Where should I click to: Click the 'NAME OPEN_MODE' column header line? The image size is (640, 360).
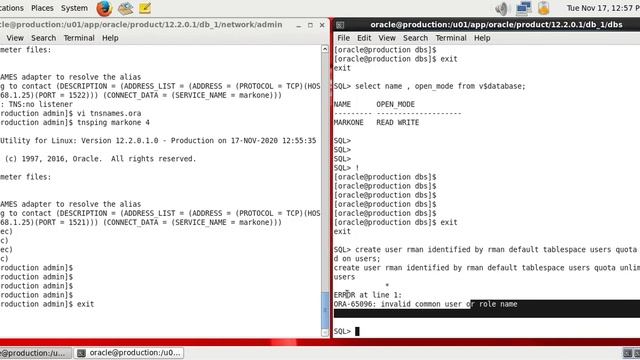pyautogui.click(x=374, y=104)
